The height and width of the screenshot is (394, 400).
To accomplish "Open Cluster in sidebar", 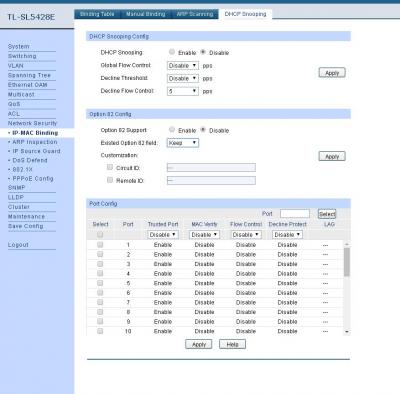I will [x=19, y=207].
